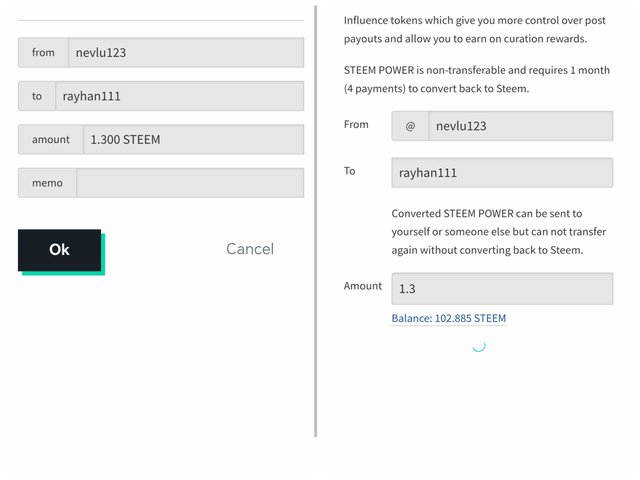Open the Balance: 102.885 STEEM link
This screenshot has width=640, height=480.
[x=449, y=318]
